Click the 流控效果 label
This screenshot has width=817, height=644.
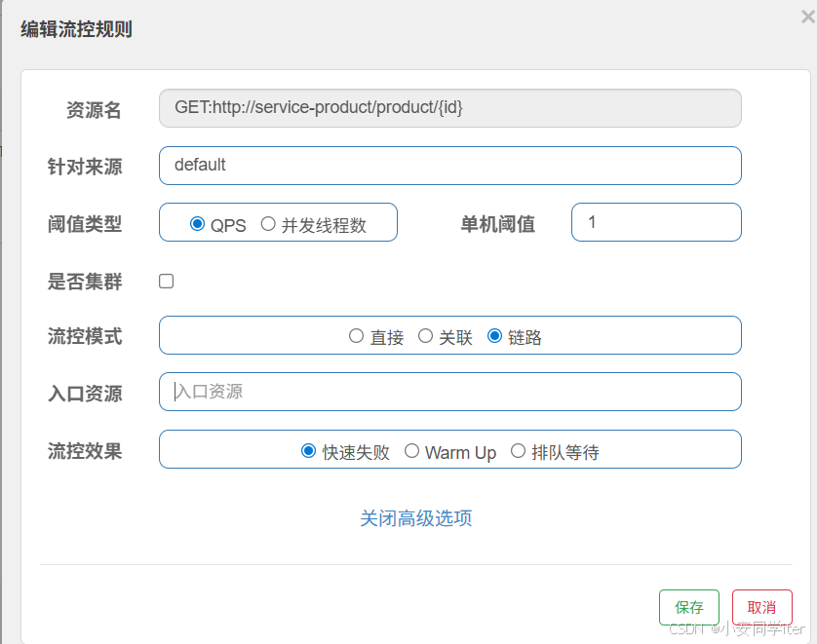click(x=85, y=451)
